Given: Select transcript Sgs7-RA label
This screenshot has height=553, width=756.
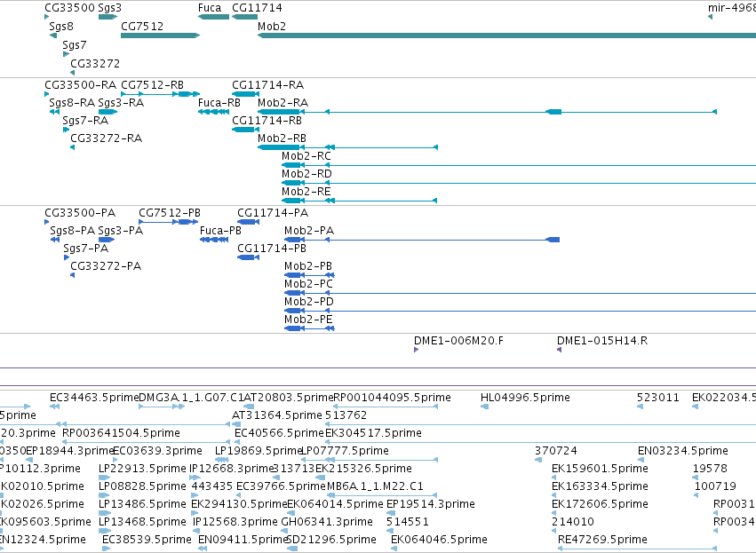Looking at the screenshot, I should 85,121.
